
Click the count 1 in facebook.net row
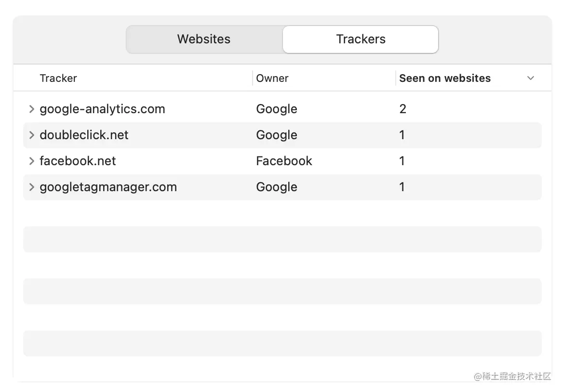click(402, 161)
